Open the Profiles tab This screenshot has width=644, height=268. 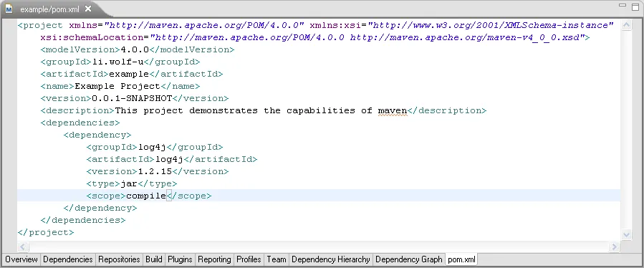(x=249, y=259)
